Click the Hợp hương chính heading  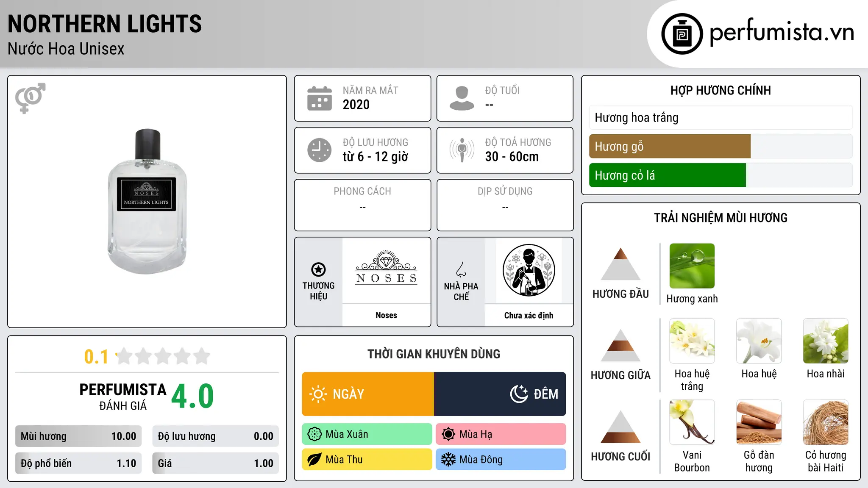point(721,90)
